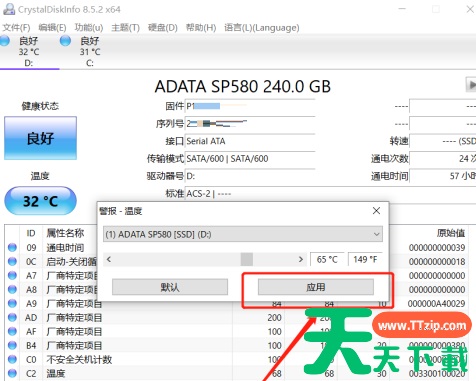Click the status orb of row C2 温度
Screen dimensions: 476x381
(12, 373)
